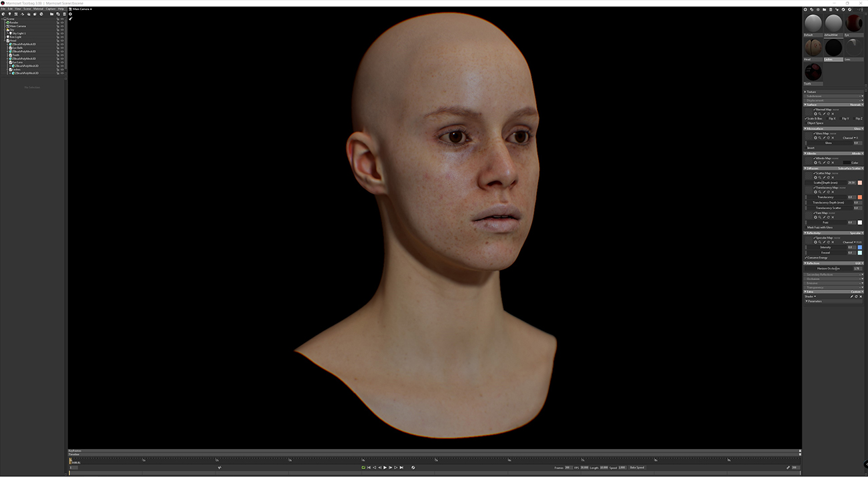Select the add light icon in the scene toolbar

pos(10,13)
